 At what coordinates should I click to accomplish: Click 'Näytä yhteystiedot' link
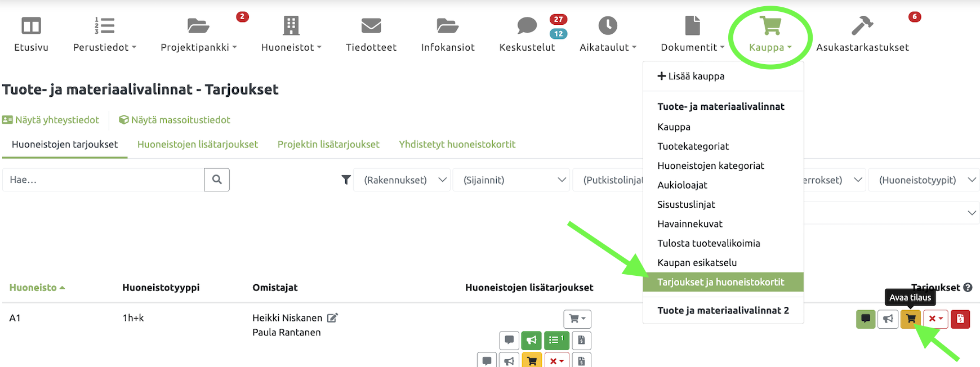pos(51,120)
